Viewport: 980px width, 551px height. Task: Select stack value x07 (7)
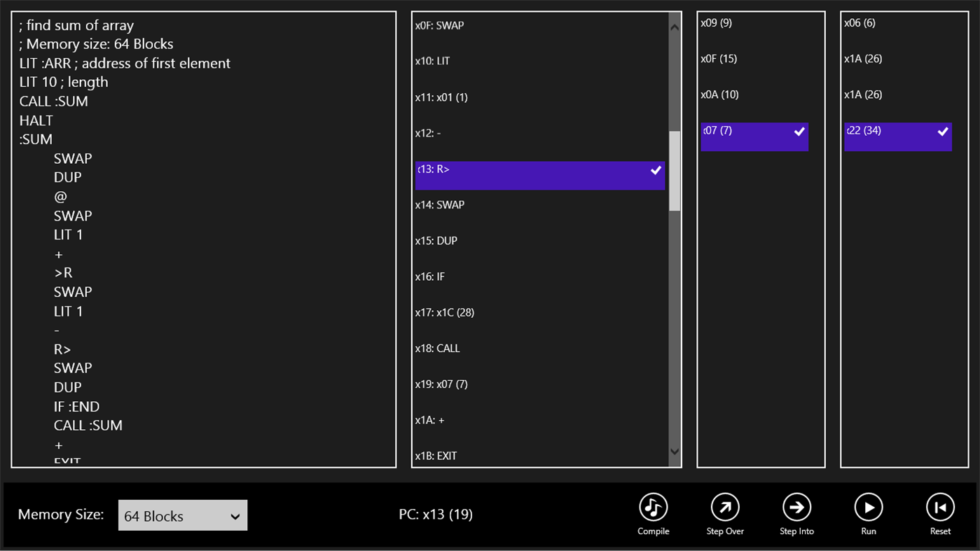[x=754, y=137]
